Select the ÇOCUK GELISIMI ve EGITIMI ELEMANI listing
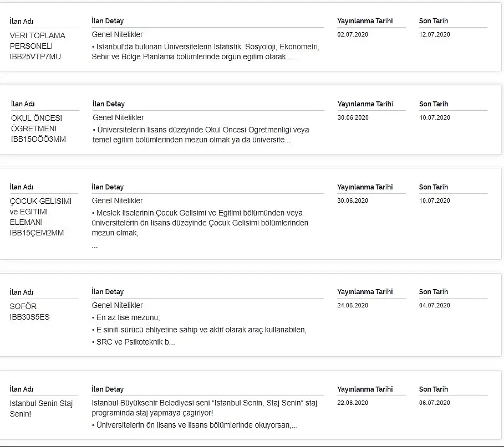This screenshot has height=447, width=504. pos(40,217)
